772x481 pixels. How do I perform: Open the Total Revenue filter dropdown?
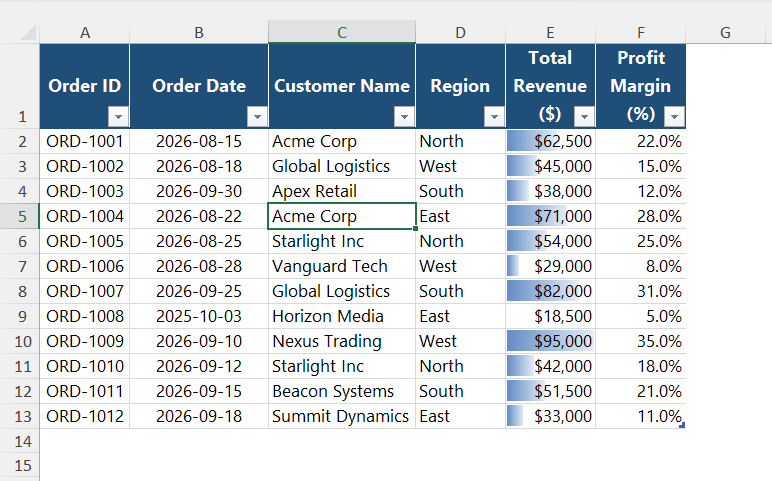point(584,117)
